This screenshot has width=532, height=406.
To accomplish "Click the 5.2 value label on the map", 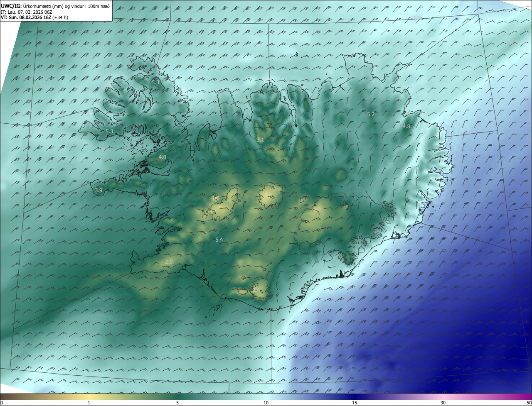I will 371,114.
